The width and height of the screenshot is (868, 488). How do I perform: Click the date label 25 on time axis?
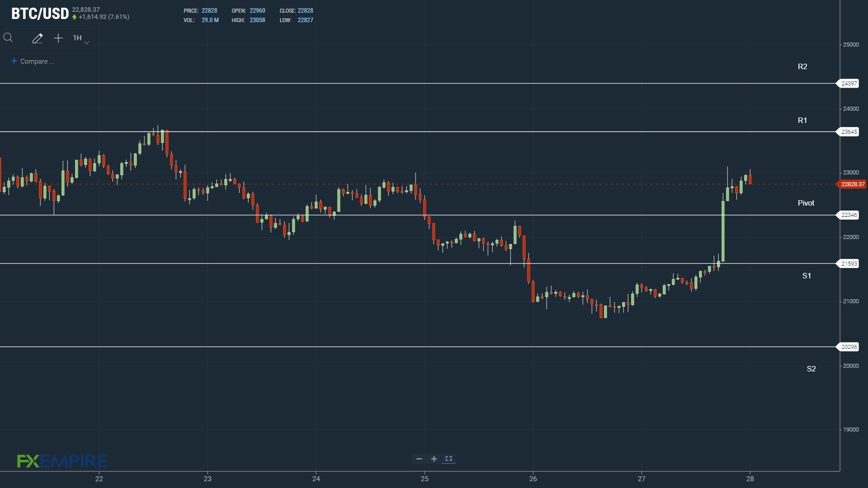pyautogui.click(x=425, y=479)
